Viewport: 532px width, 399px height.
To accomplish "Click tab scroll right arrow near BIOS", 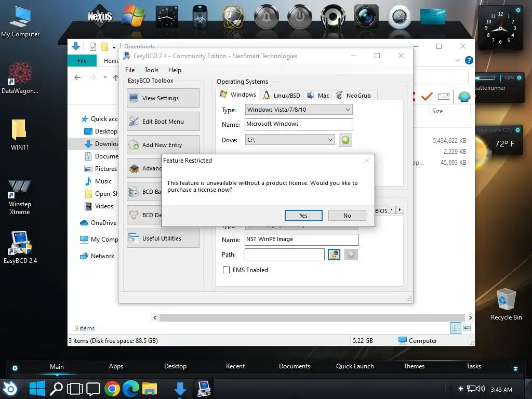I will tap(400, 210).
